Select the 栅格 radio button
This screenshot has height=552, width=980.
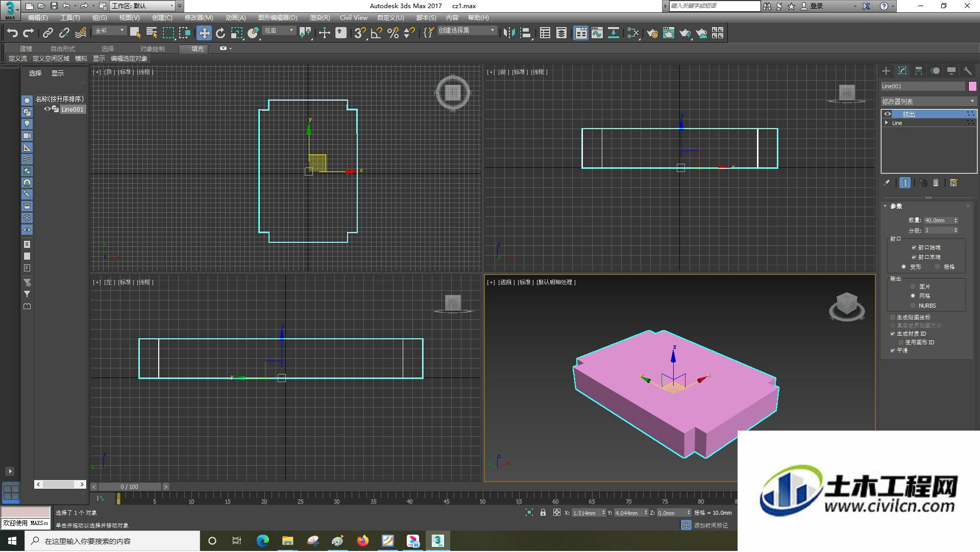tap(937, 267)
